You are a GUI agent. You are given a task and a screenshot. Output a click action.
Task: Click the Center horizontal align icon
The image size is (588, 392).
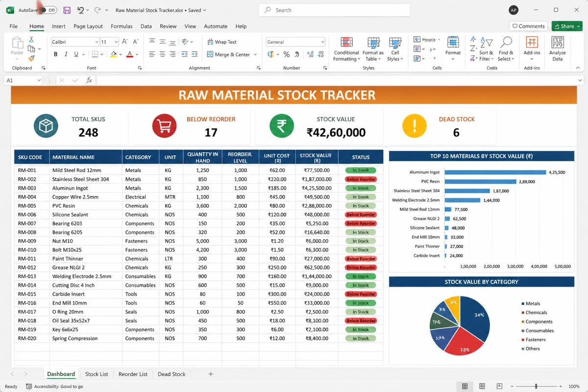162,54
